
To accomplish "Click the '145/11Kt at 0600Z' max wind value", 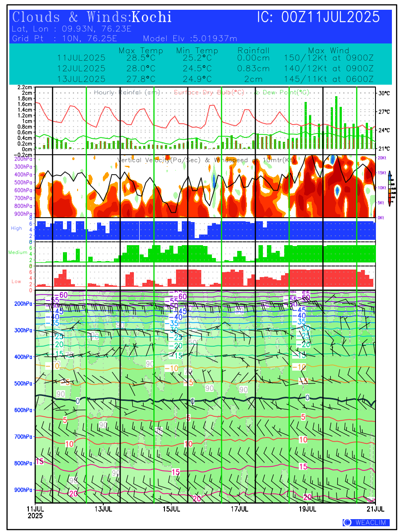I will coord(329,79).
